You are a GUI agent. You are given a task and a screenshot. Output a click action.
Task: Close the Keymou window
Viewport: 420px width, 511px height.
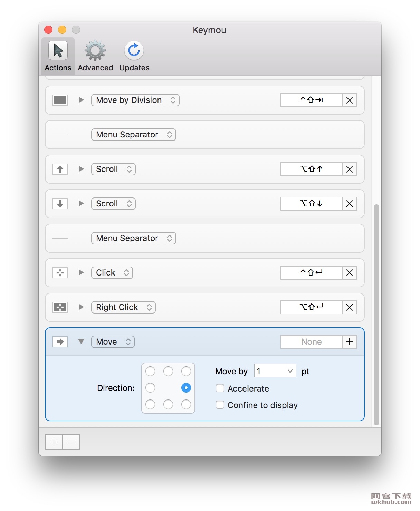pyautogui.click(x=48, y=30)
